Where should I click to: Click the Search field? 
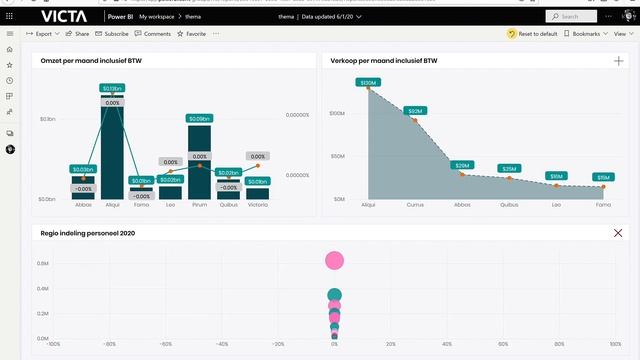[x=571, y=16]
